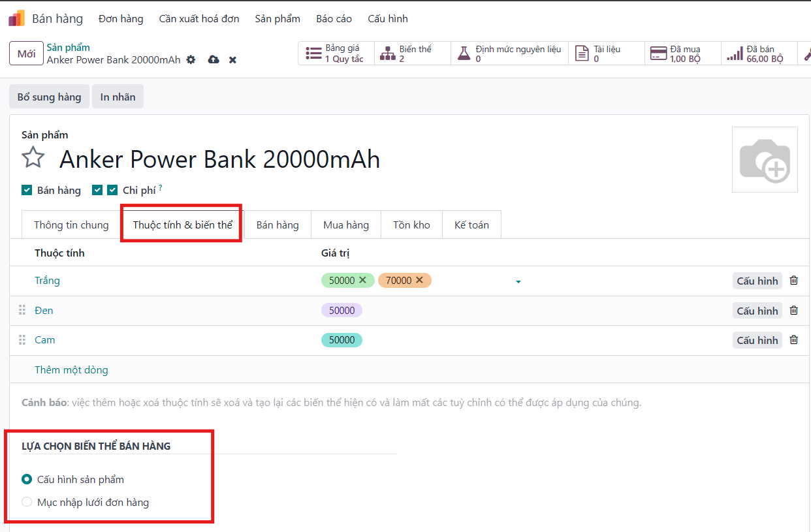Screen dimensions: 811x532
Task: Click the purple 50000 tag in the Đen row
Action: 342,310
